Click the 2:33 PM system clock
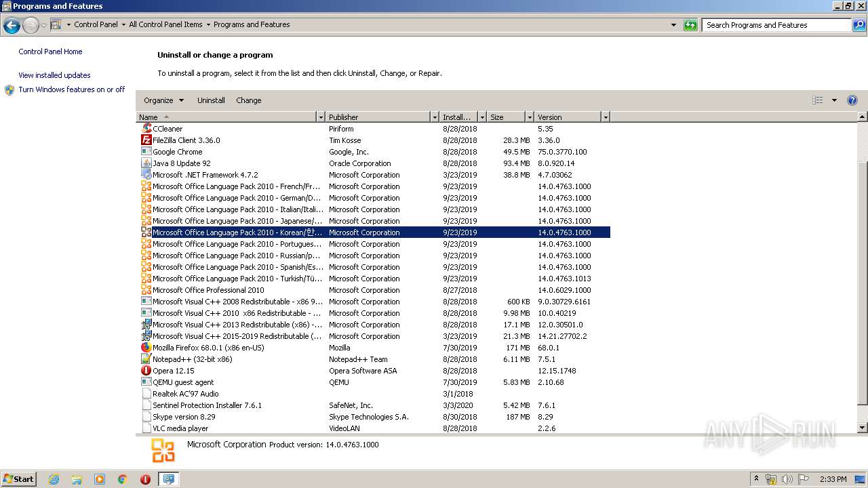Viewport: 868px width, 488px height. (x=833, y=479)
